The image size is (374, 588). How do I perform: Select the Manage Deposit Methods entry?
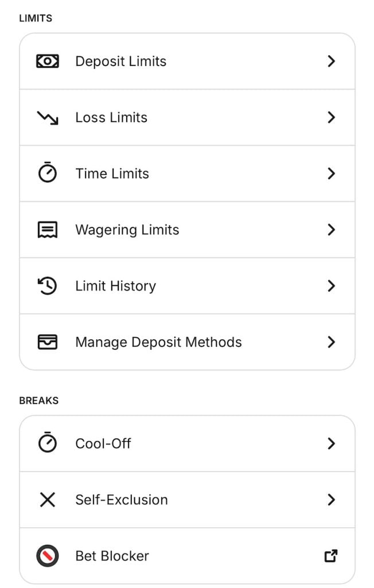coord(158,342)
